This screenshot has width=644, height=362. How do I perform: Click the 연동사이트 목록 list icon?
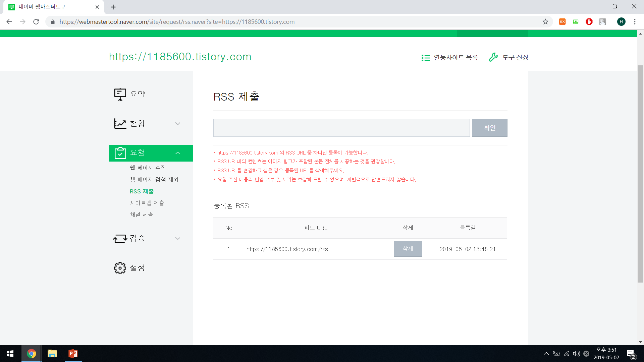426,58
